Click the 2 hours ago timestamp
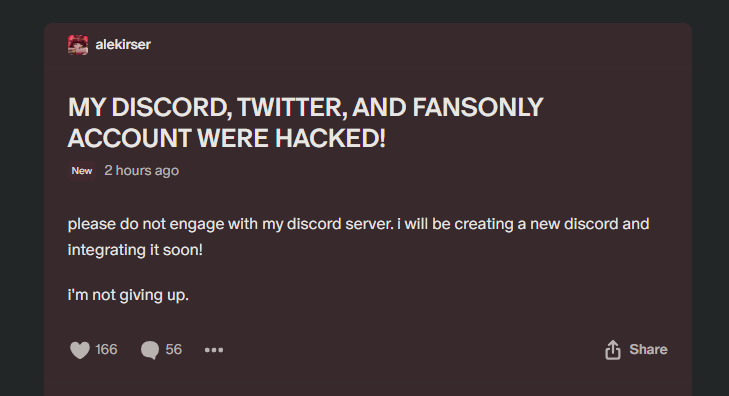 point(141,171)
